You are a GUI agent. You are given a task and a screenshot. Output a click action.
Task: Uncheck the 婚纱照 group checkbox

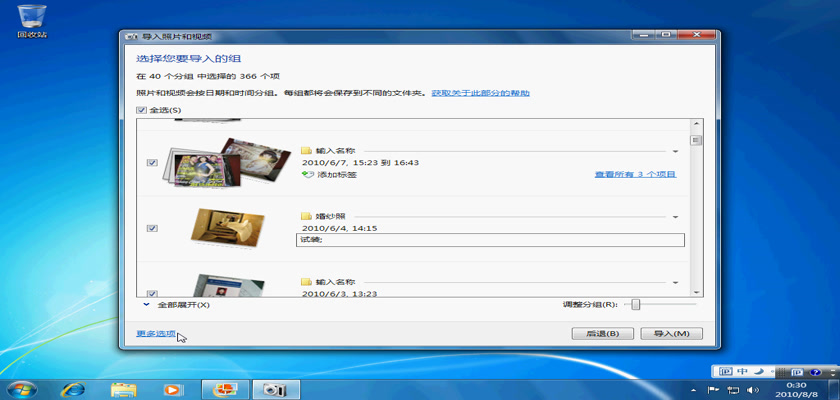152,228
